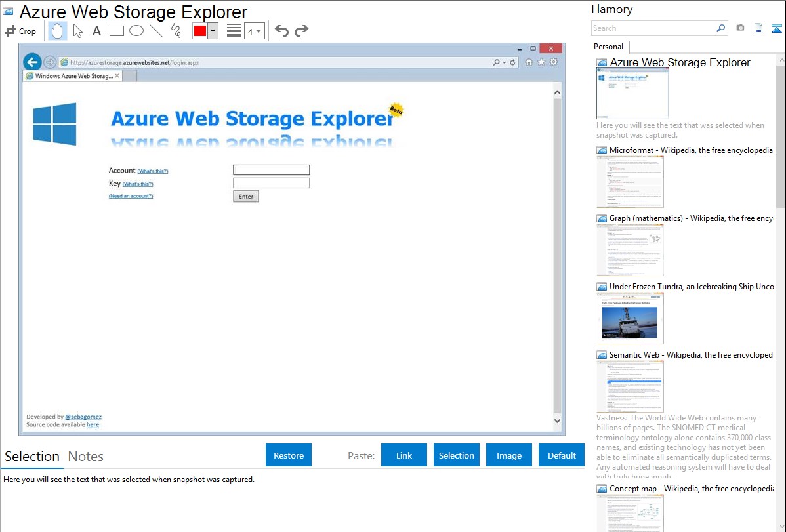
Task: Click list title 'Azure Web Storage Explorer' in Flamory panel
Action: click(x=680, y=63)
